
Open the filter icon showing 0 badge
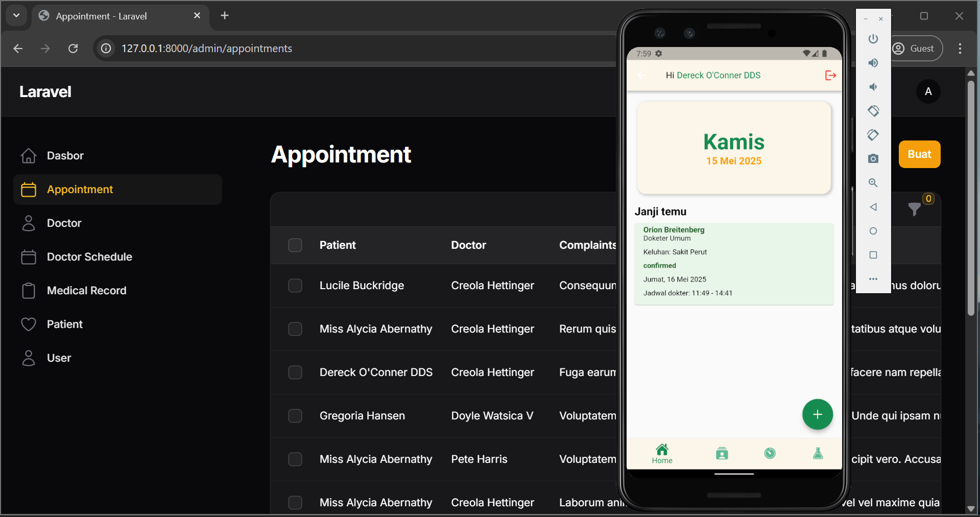click(915, 208)
